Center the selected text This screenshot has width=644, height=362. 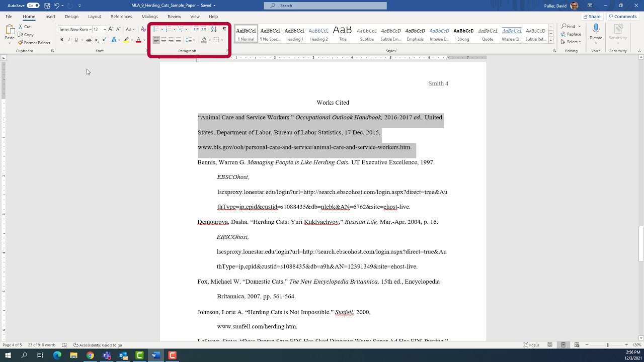coord(164,40)
